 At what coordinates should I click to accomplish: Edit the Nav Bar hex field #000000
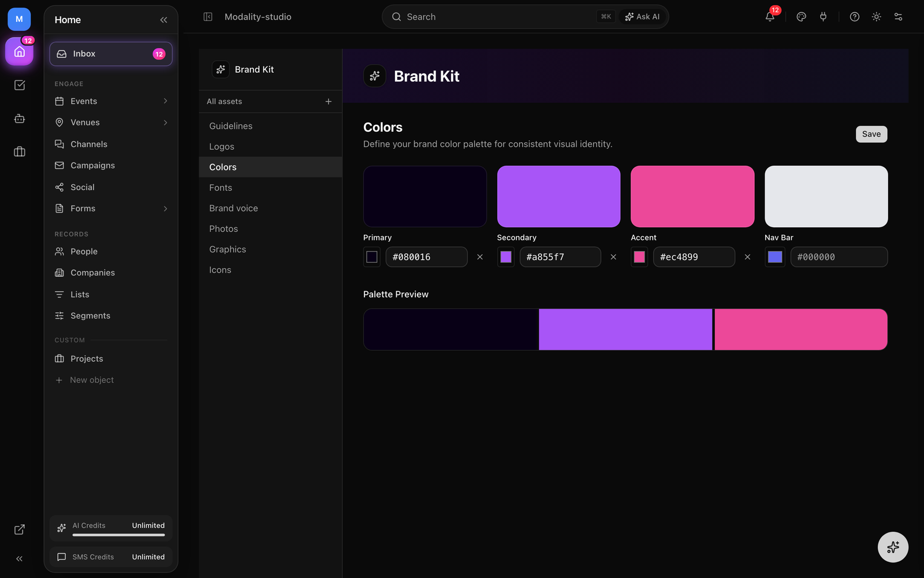[839, 257]
